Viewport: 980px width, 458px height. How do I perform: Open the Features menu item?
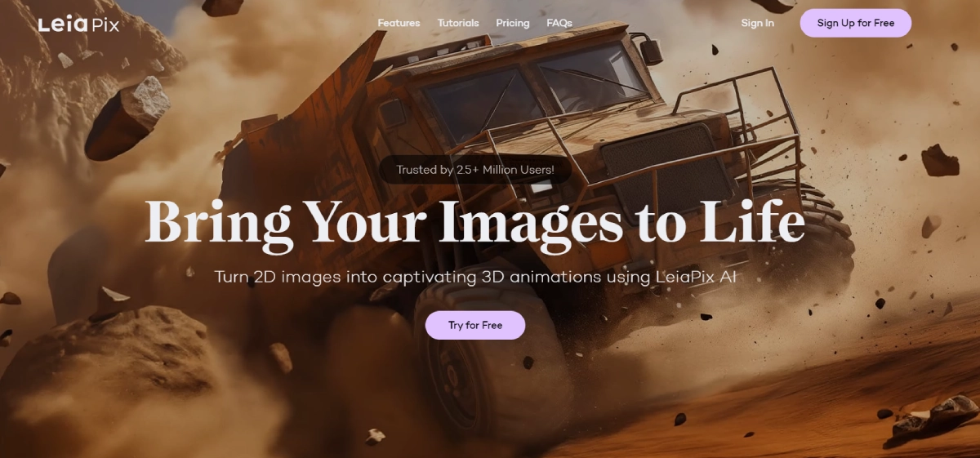(x=399, y=23)
